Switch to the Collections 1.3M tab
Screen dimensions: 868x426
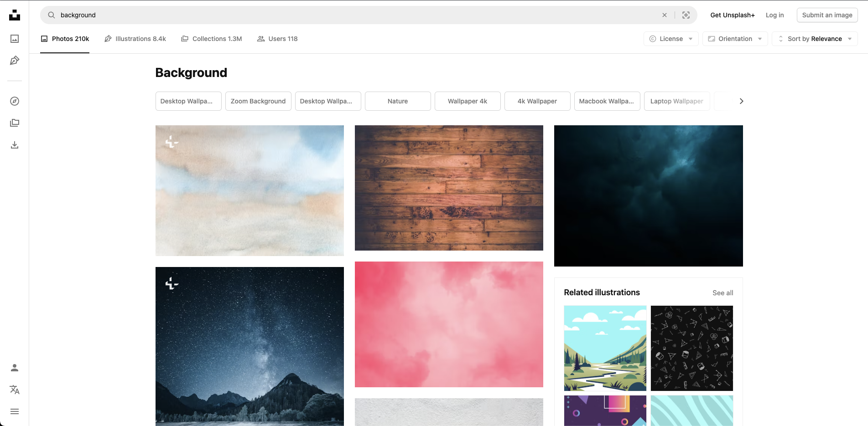pos(212,39)
